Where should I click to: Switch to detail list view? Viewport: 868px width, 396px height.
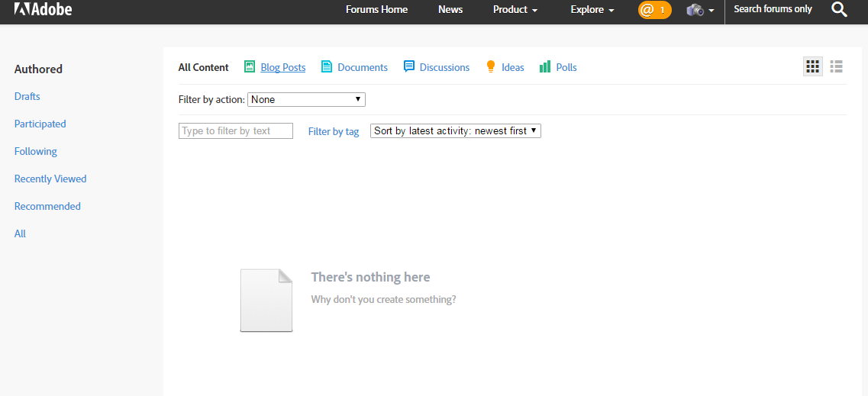click(837, 66)
